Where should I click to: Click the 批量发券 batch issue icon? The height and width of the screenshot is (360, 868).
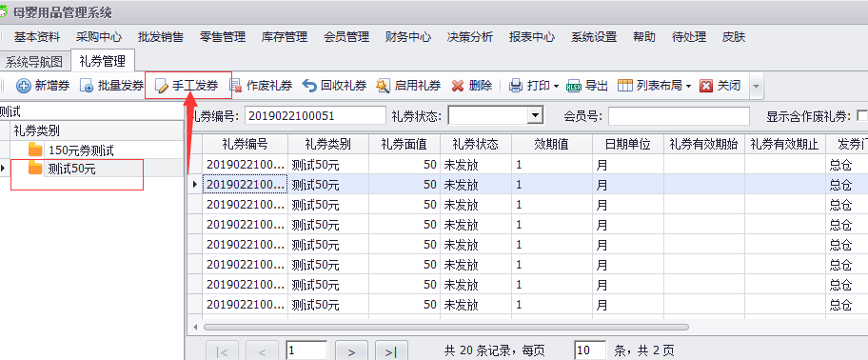[x=88, y=86]
